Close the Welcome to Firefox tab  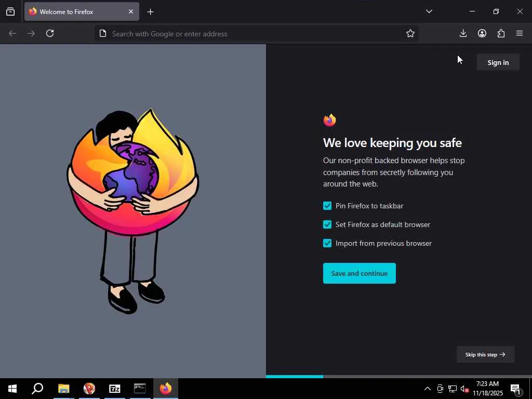pyautogui.click(x=131, y=11)
